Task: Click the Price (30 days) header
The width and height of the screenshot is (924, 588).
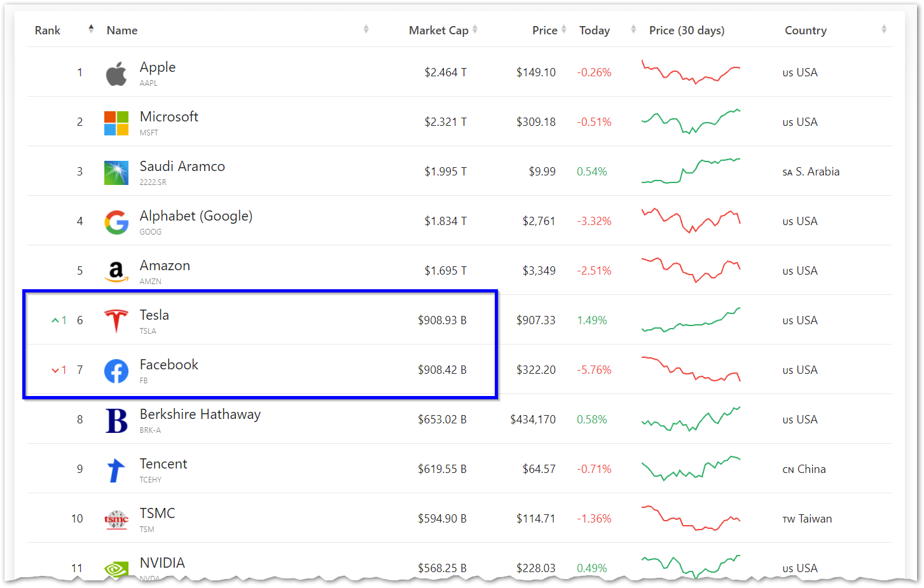Action: click(687, 31)
